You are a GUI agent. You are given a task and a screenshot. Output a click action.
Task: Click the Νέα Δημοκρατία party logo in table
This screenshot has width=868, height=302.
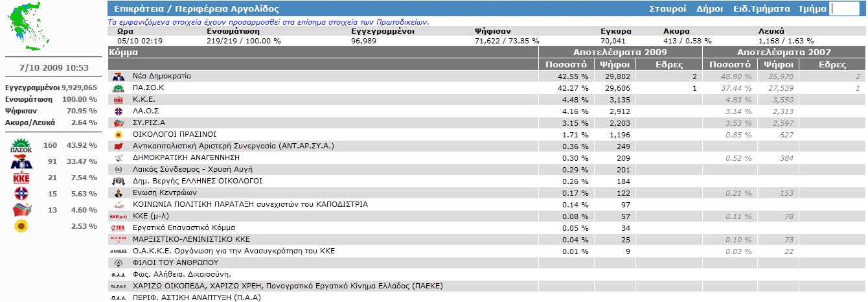118,76
